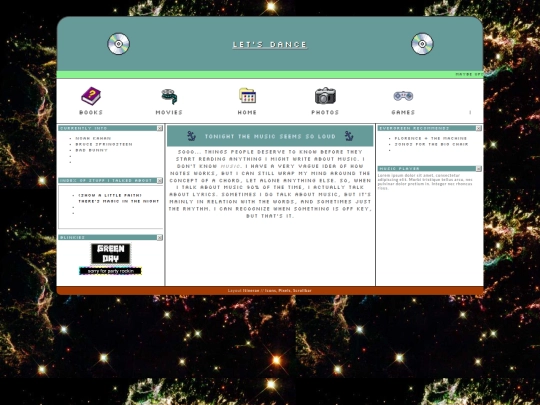The height and width of the screenshot is (405, 540).
Task: Click the Tonight the Music Seems So Loud heading
Action: (x=270, y=136)
